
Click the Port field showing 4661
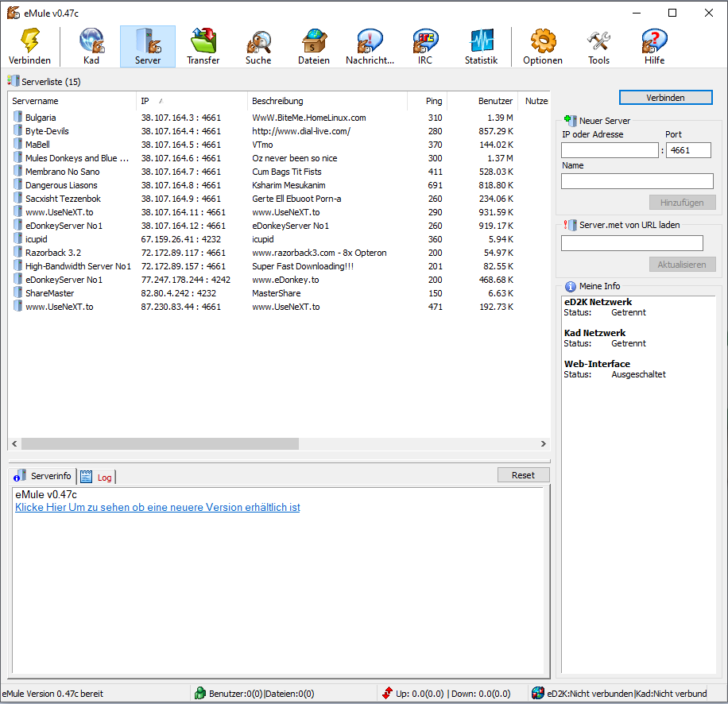click(x=688, y=150)
